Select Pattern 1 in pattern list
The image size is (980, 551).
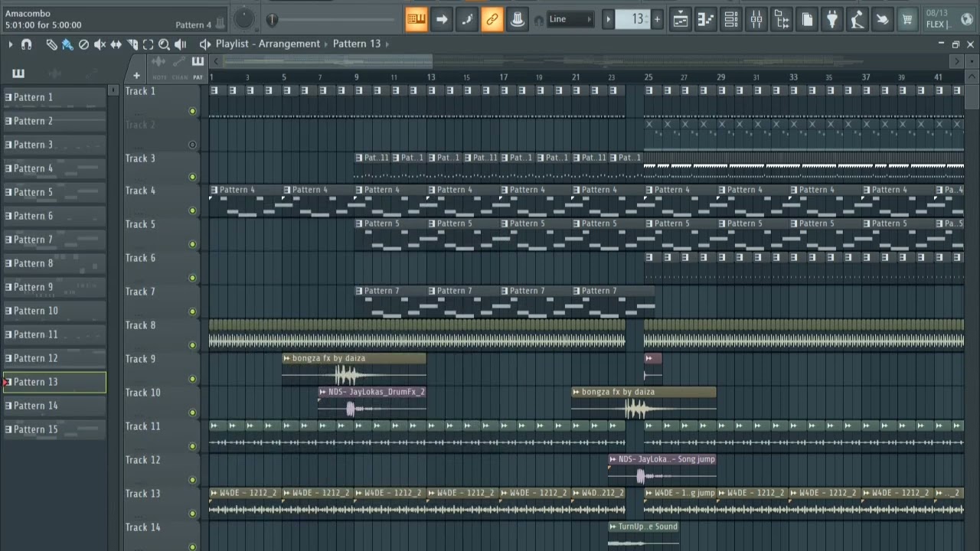[x=54, y=97]
